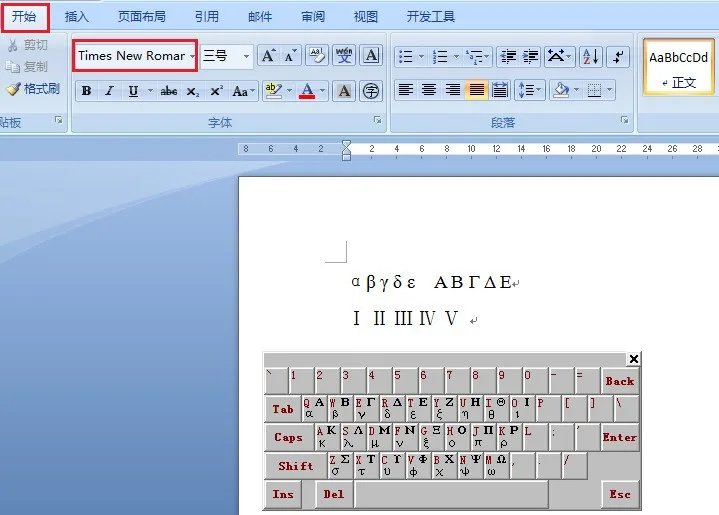
Task: Switch to the 审阅 tab
Action: click(313, 17)
